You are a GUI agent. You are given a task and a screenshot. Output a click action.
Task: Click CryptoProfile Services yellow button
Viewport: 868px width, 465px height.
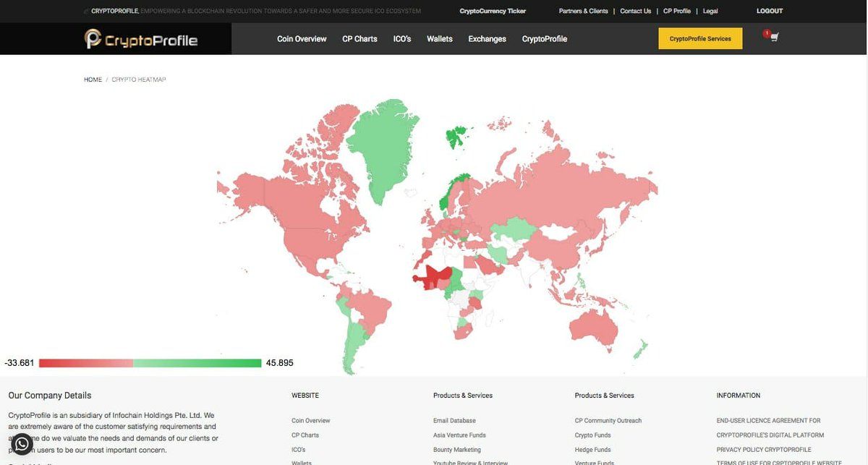700,38
